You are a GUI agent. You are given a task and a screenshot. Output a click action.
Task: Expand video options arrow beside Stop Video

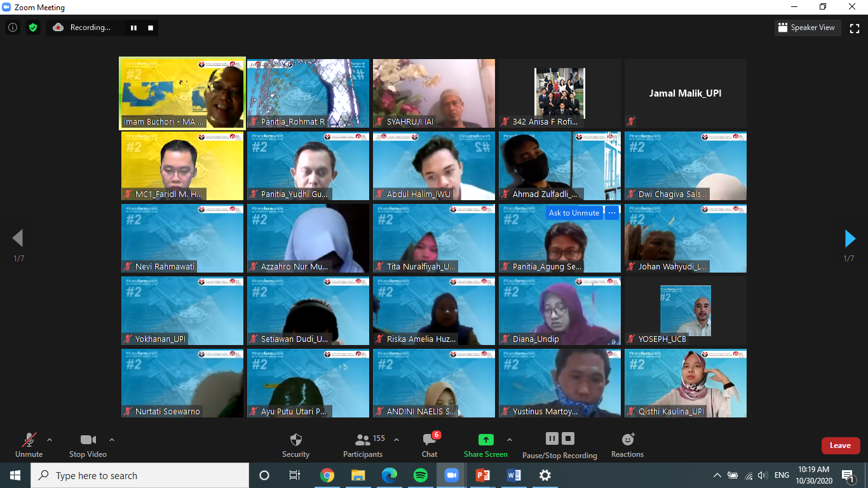click(x=112, y=440)
